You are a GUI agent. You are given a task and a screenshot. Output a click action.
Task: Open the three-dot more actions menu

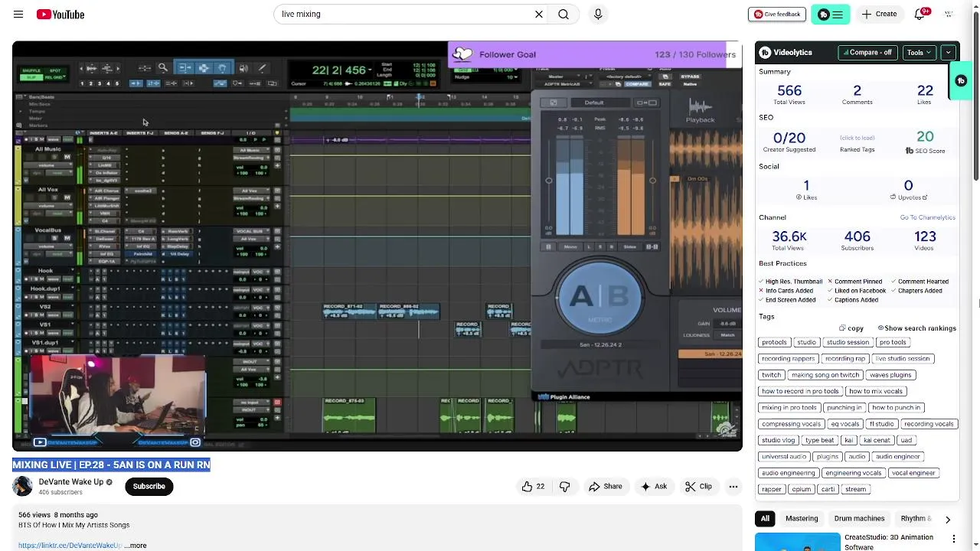pyautogui.click(x=733, y=486)
